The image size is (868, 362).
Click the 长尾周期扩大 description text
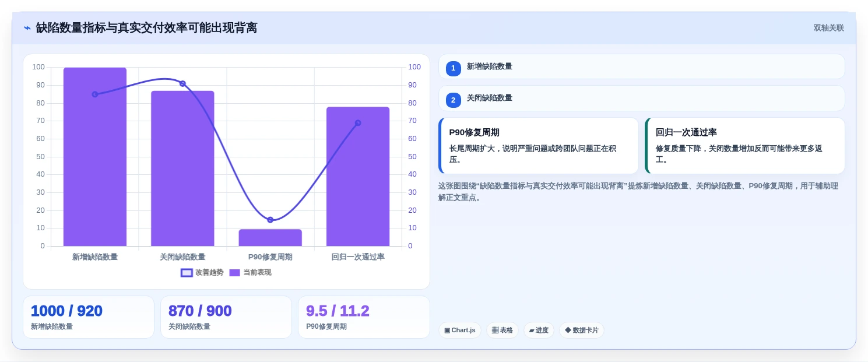point(533,154)
